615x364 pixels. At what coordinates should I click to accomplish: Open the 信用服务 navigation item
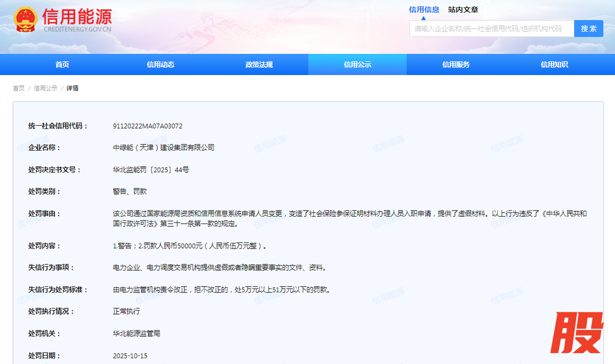point(456,65)
